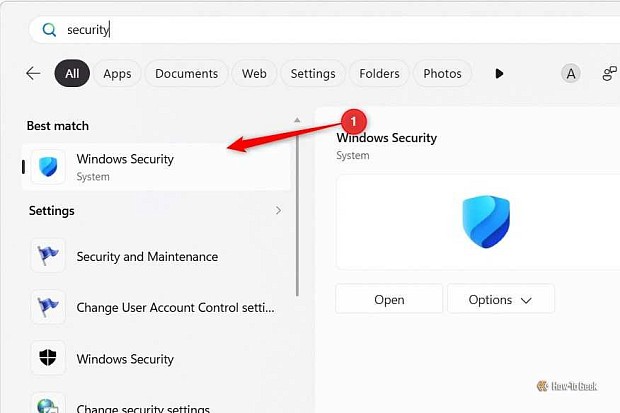Click the results list scrollbar

click(297, 206)
